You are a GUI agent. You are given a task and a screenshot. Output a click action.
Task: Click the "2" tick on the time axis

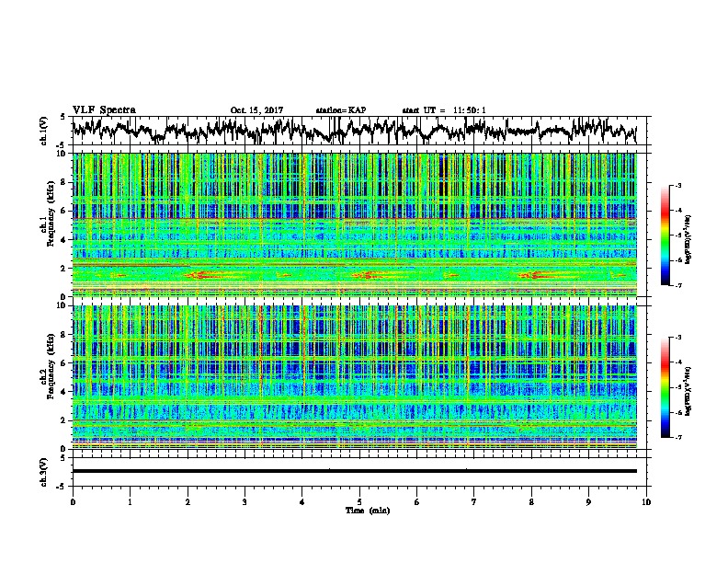pos(188,502)
